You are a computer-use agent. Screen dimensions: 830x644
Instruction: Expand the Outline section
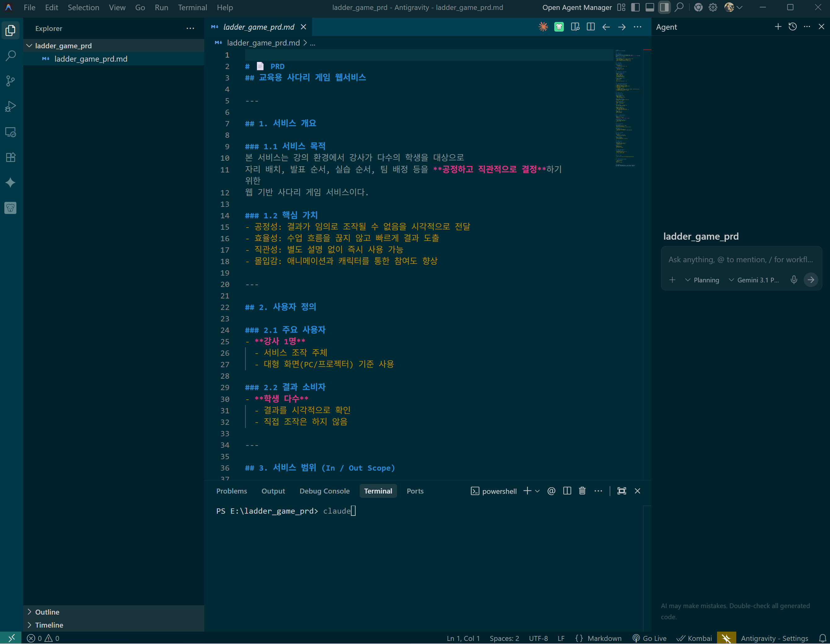pos(47,612)
